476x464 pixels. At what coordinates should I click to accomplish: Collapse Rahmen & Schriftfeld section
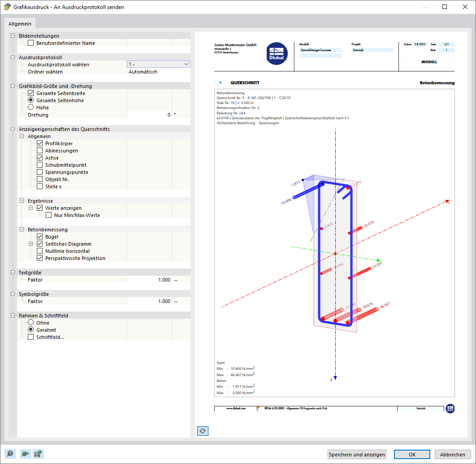point(13,316)
